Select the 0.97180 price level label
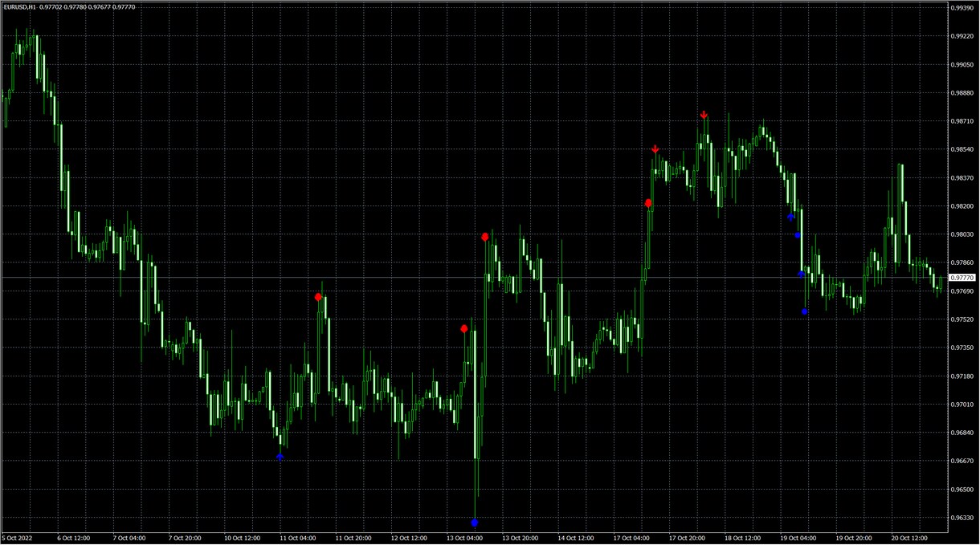This screenshot has height=545, width=980. (x=962, y=376)
